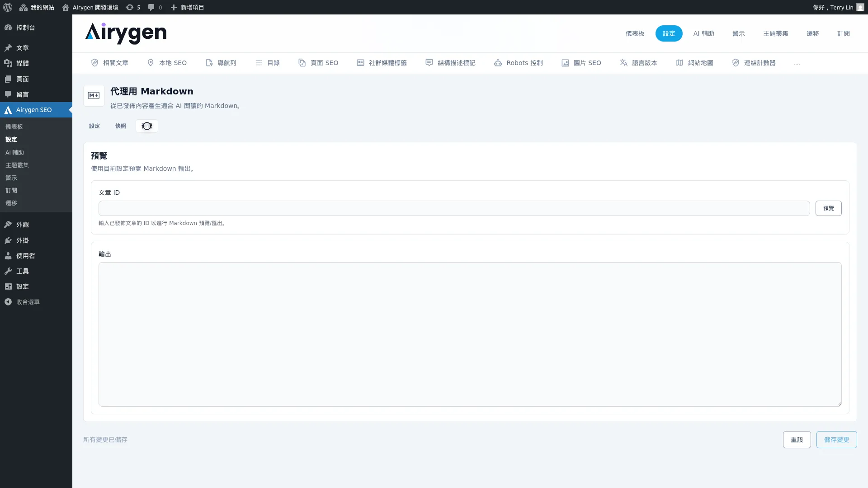This screenshot has width=868, height=488.
Task: Select the highlighted 設定 pill in top navigation
Action: point(669,33)
